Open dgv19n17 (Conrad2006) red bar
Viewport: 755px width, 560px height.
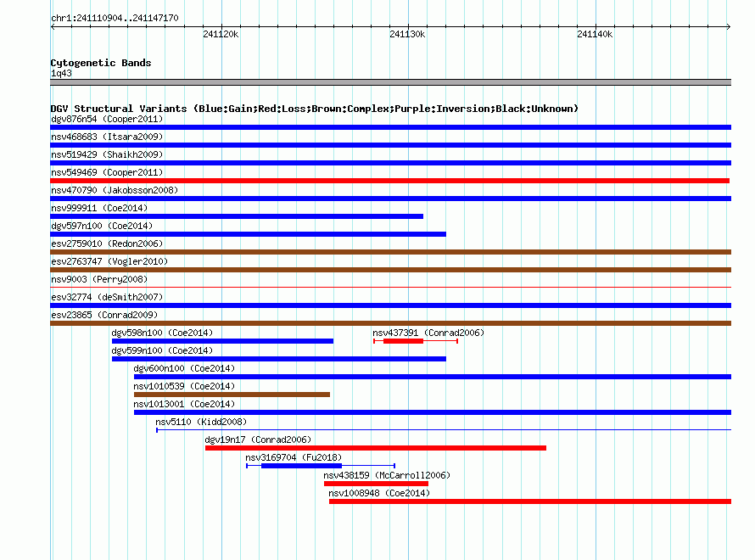376,448
